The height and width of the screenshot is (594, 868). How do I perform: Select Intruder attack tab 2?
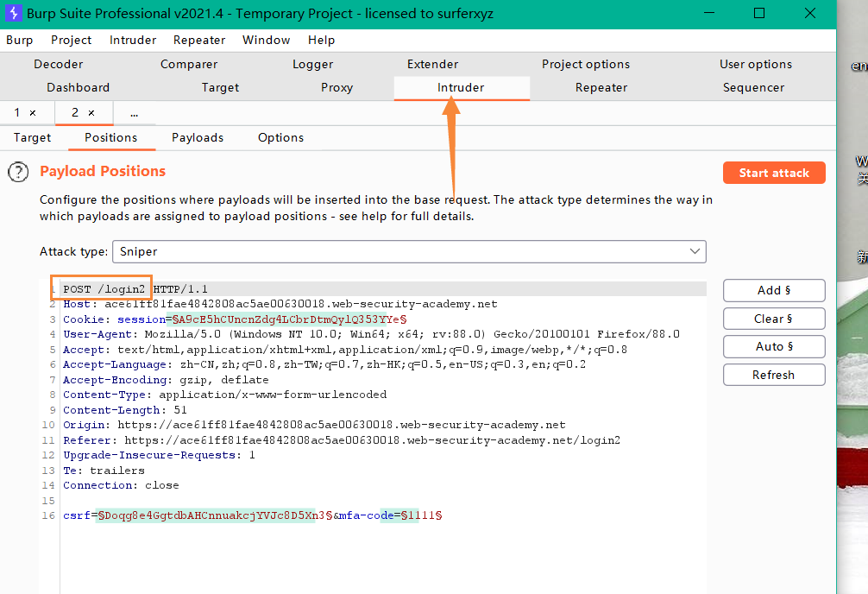(75, 113)
